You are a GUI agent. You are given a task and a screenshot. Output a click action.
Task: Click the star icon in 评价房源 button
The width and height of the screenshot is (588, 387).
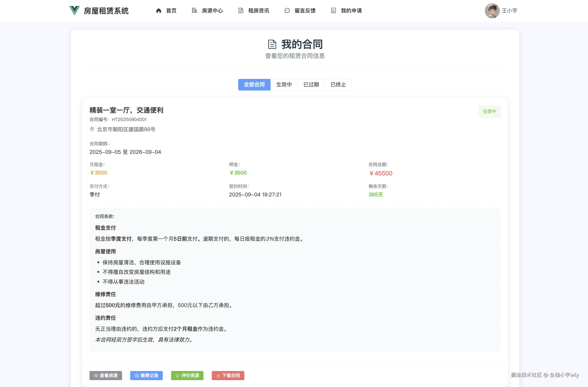coord(177,375)
